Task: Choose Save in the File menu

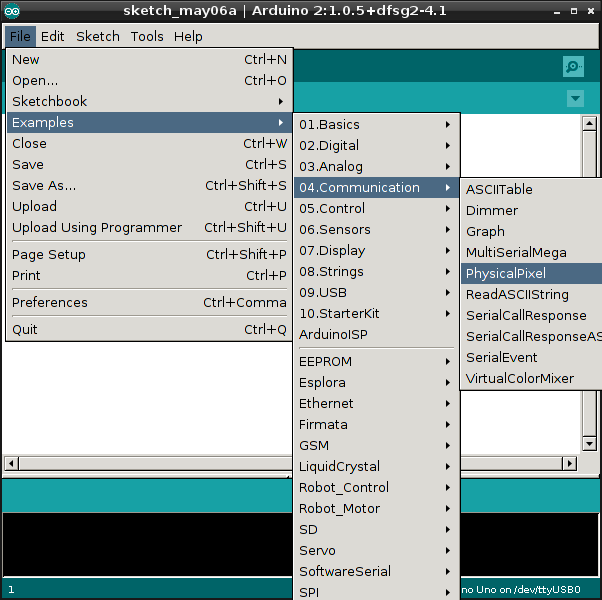Action: [x=149, y=164]
